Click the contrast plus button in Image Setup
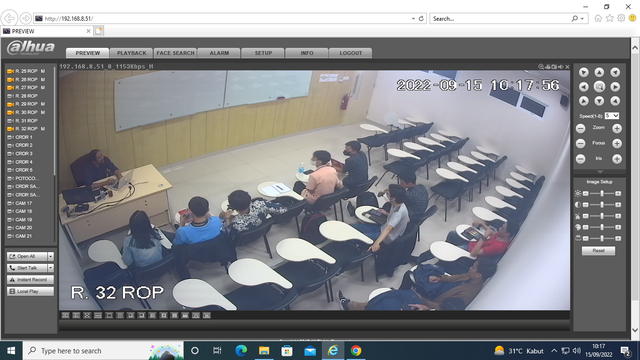This screenshot has height=360, width=640. click(x=618, y=204)
